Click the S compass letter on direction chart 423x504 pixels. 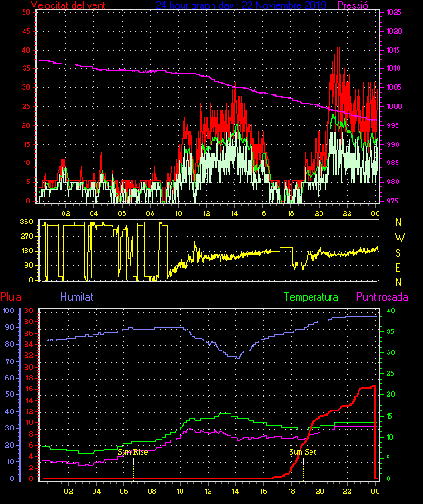(398, 253)
